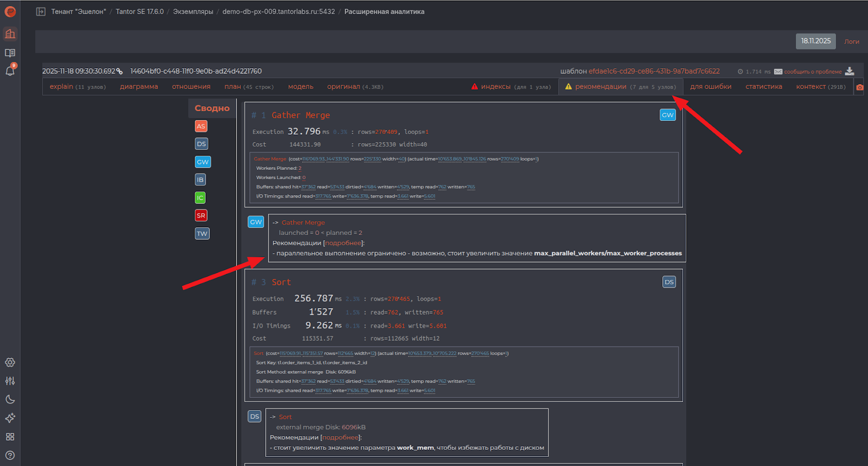This screenshot has height=466, width=868.
Task: Click the Tantor logo in the sidebar
Action: 10,11
